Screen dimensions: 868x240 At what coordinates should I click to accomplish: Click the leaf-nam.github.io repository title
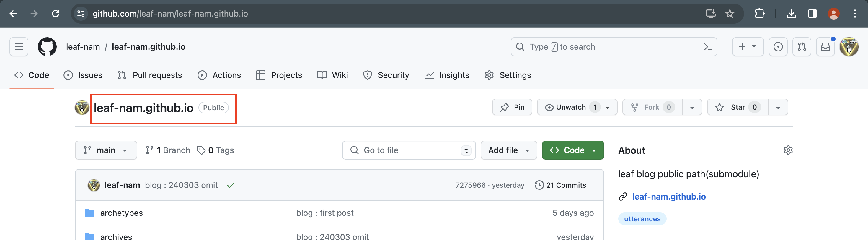pos(143,108)
